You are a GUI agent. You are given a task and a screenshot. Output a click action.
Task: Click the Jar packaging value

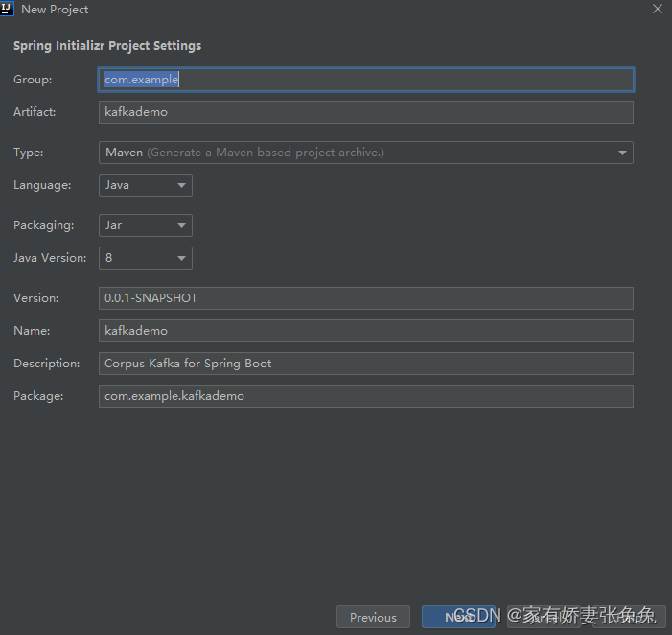click(113, 225)
